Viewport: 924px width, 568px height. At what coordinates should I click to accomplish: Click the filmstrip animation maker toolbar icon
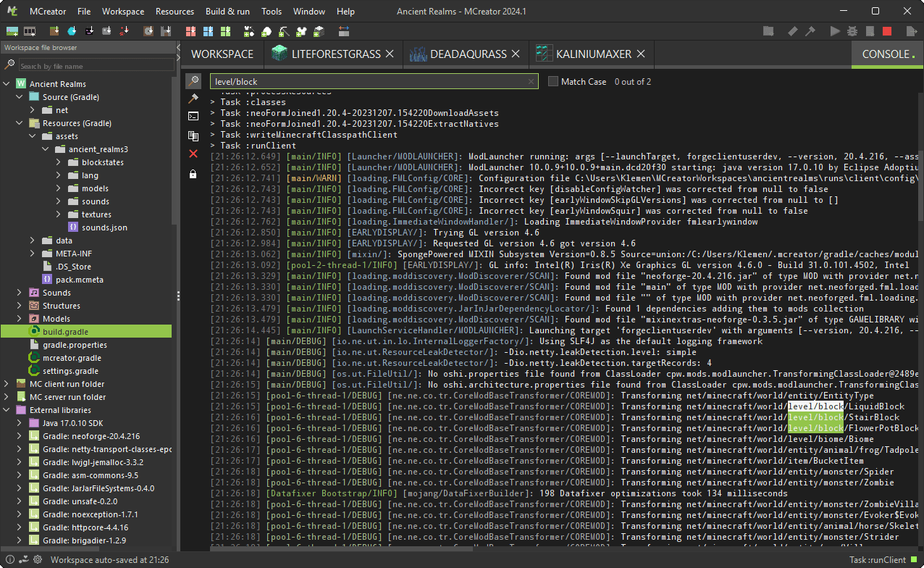coord(30,31)
